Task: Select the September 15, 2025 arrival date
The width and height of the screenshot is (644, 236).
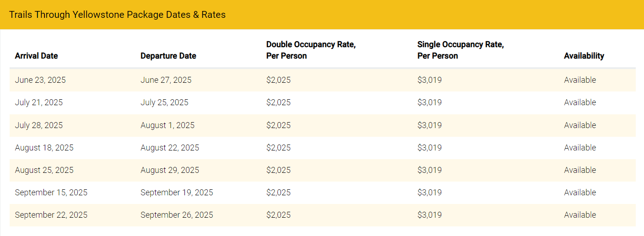Action: (51, 193)
